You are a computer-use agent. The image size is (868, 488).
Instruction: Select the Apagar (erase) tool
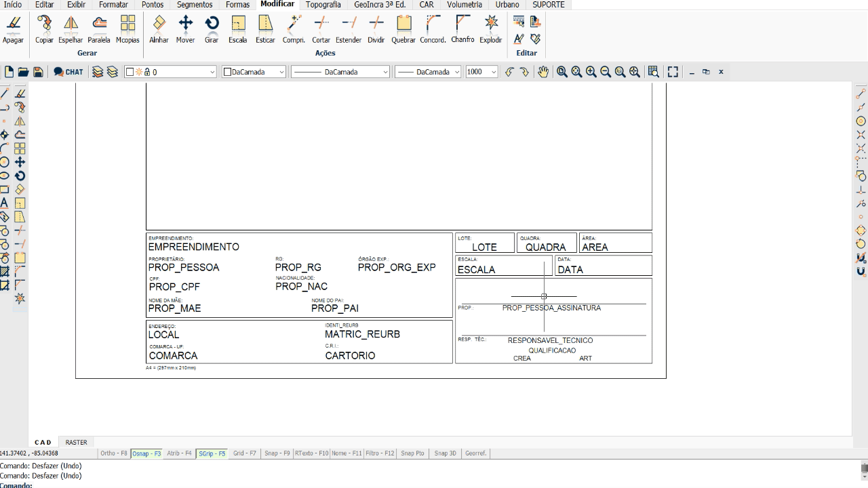13,30
